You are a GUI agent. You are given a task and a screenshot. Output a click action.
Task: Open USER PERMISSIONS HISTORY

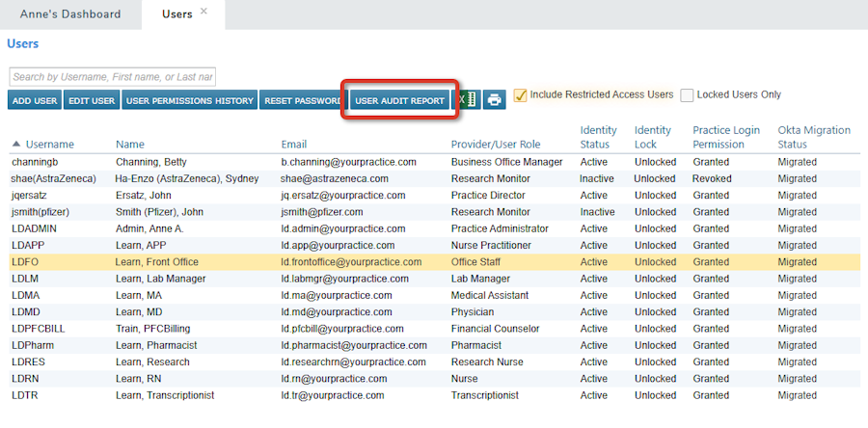point(190,100)
